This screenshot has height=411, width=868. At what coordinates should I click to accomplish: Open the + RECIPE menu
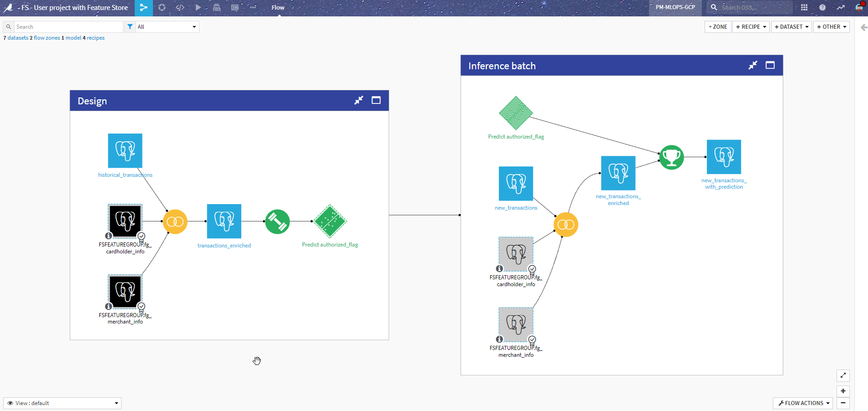tap(750, 26)
